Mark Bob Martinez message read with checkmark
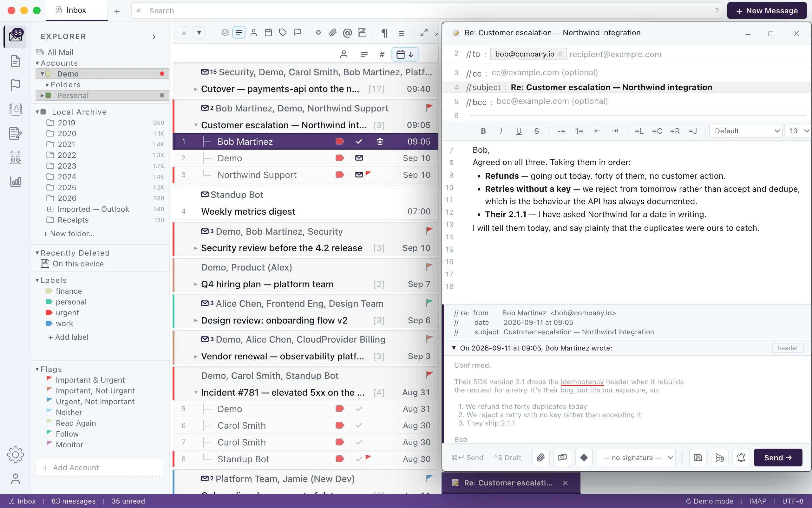The height and width of the screenshot is (508, 812). click(359, 142)
